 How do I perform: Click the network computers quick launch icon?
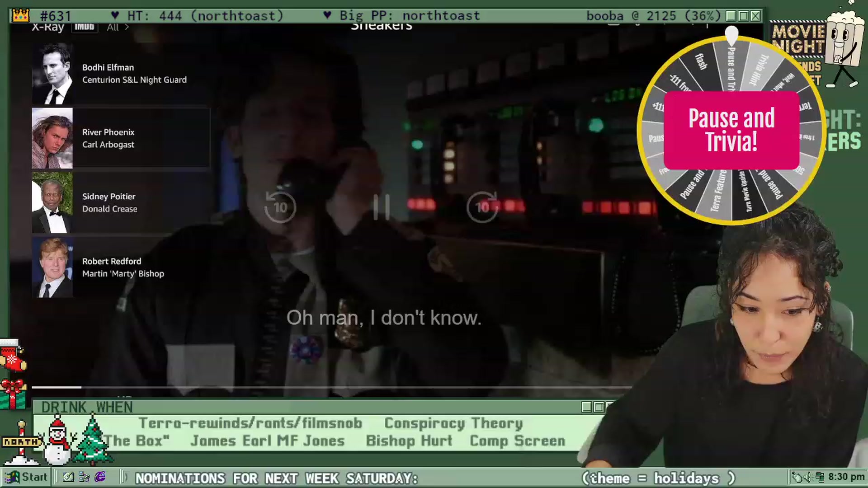click(x=84, y=477)
